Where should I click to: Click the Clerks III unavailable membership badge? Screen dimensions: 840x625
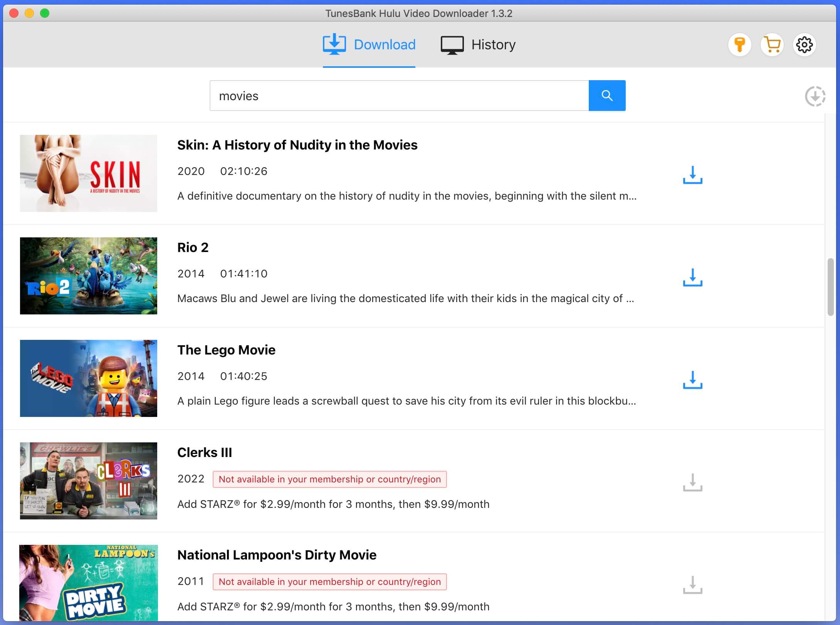coord(329,479)
